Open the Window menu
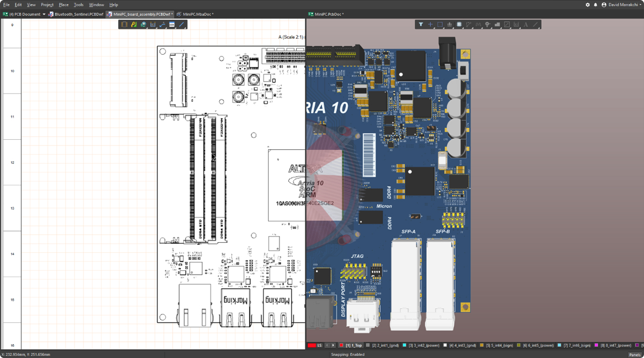The width and height of the screenshot is (644, 358). click(x=96, y=4)
